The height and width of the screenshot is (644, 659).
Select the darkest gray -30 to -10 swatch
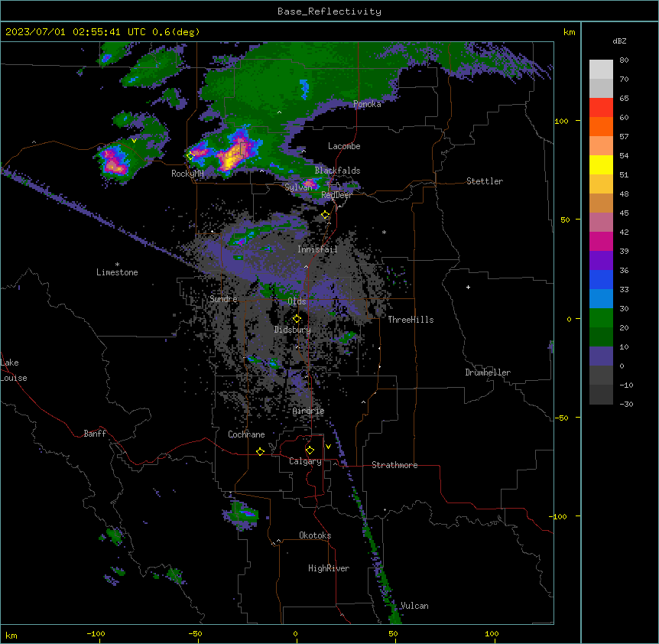click(601, 395)
